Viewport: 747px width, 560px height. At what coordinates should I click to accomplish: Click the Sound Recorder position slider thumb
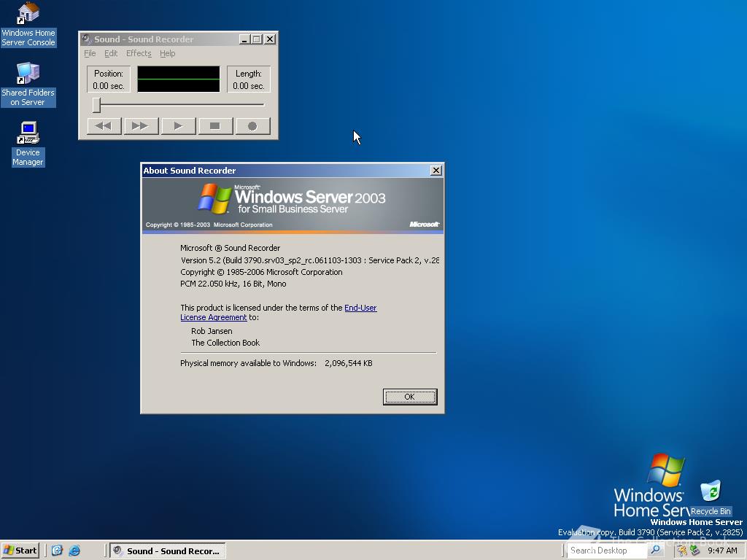point(97,105)
